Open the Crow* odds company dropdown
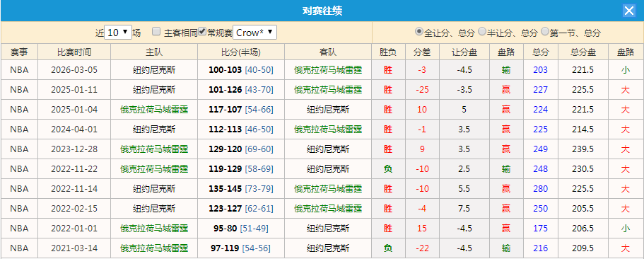Screen dimensions: 644x259 254,33
